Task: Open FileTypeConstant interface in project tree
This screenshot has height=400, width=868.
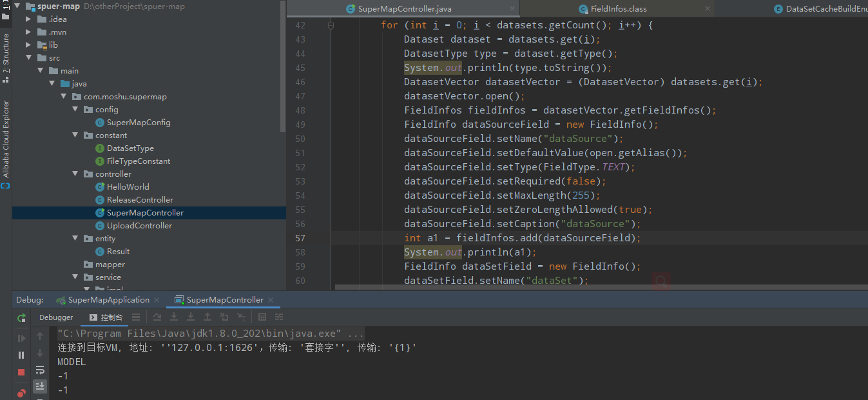Action: coord(139,161)
